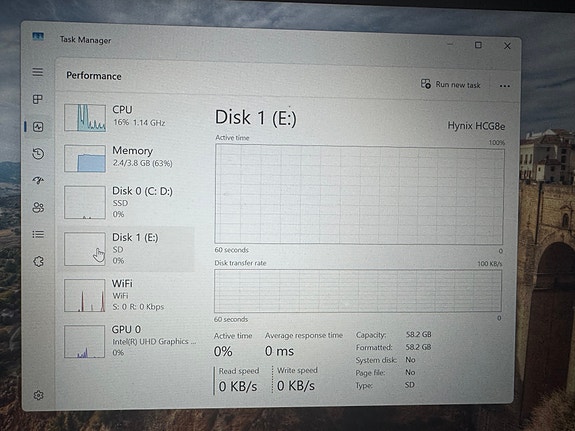Click the CPU usage mini graph thumbnail
This screenshot has height=431, width=575.
[x=85, y=117]
